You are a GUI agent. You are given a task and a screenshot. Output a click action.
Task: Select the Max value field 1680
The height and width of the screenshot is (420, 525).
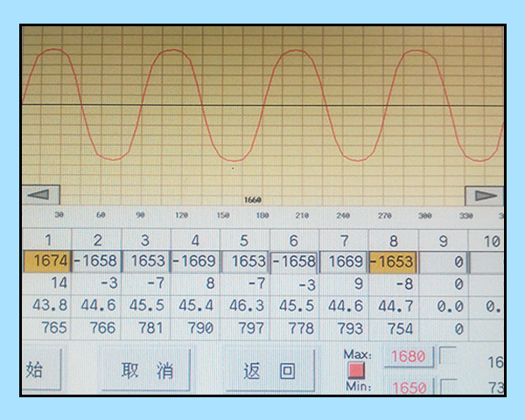pyautogui.click(x=409, y=357)
